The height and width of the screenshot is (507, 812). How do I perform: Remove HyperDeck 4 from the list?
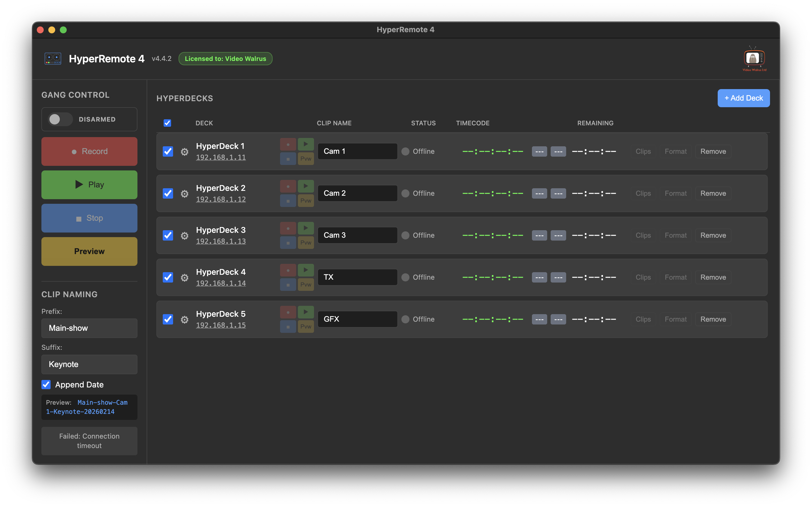[x=713, y=277]
